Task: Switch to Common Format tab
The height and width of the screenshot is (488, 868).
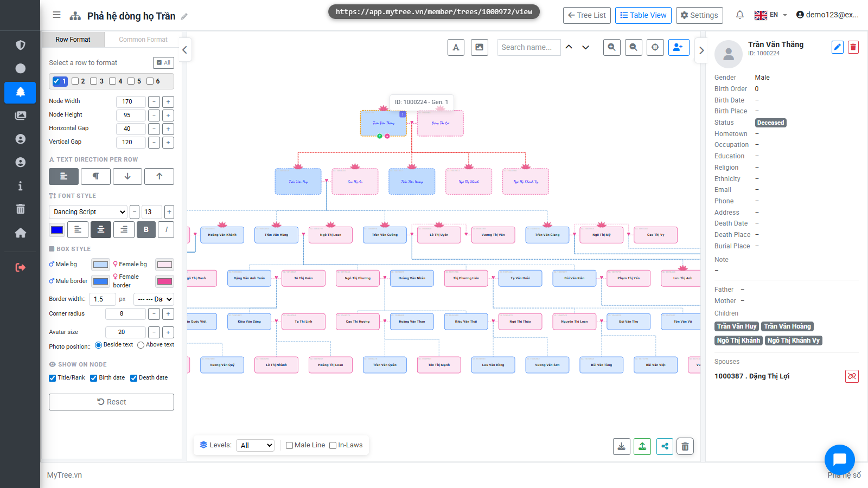Action: (143, 40)
